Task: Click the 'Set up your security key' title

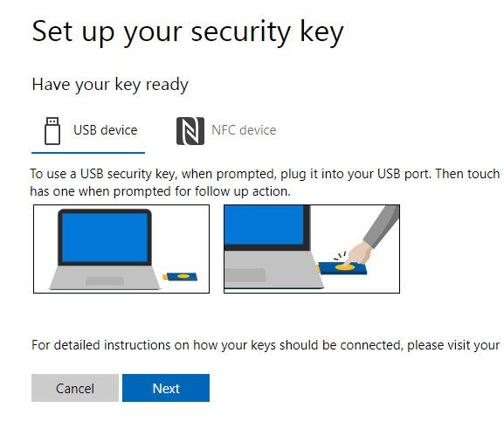Action: (x=188, y=33)
